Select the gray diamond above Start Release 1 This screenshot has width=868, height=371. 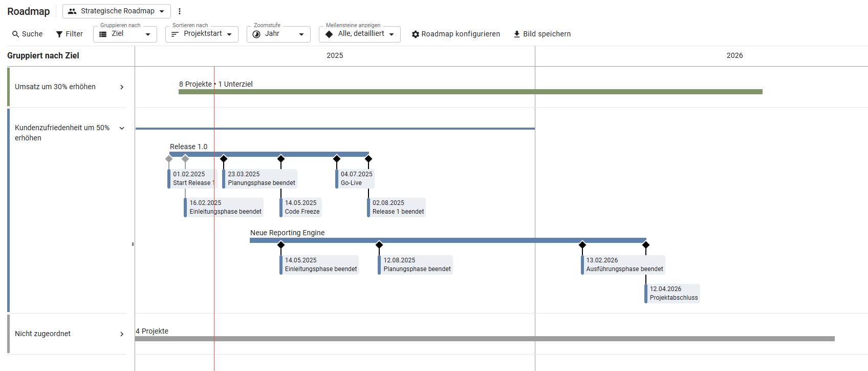tap(169, 159)
